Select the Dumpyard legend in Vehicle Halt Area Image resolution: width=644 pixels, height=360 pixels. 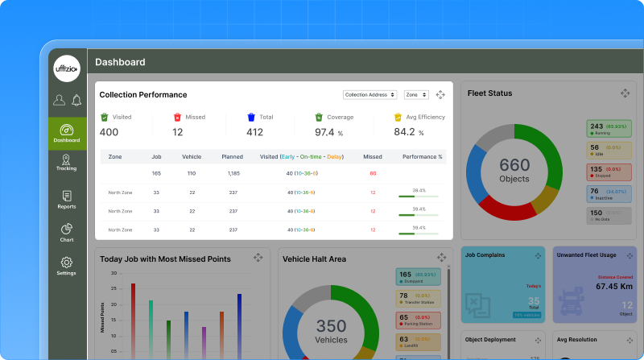click(418, 277)
